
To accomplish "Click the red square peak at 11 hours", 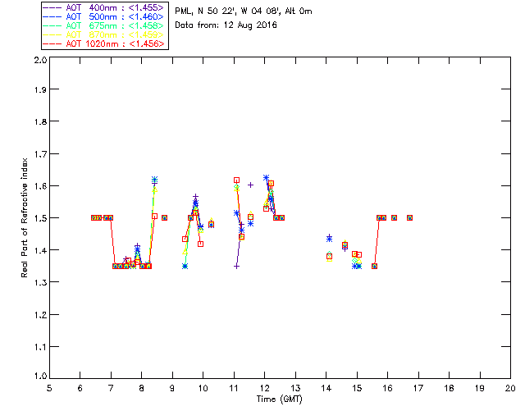I will 236,180.
